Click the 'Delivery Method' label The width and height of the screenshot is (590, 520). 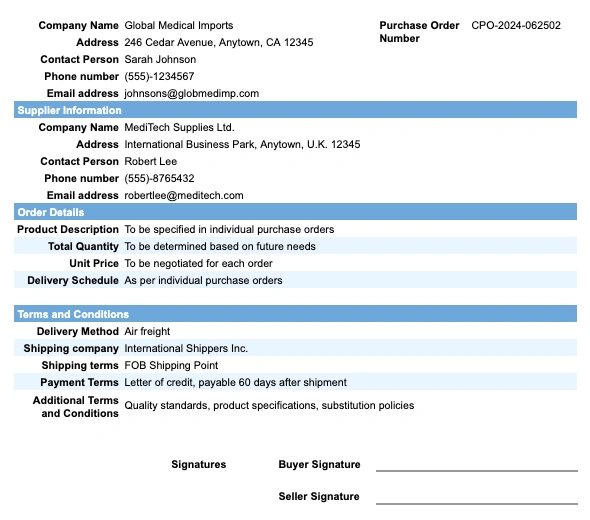click(78, 331)
